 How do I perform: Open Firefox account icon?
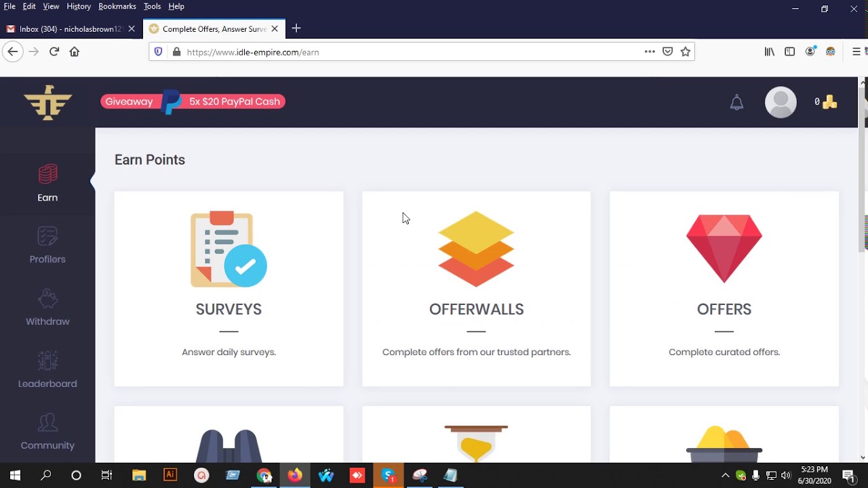(x=810, y=52)
